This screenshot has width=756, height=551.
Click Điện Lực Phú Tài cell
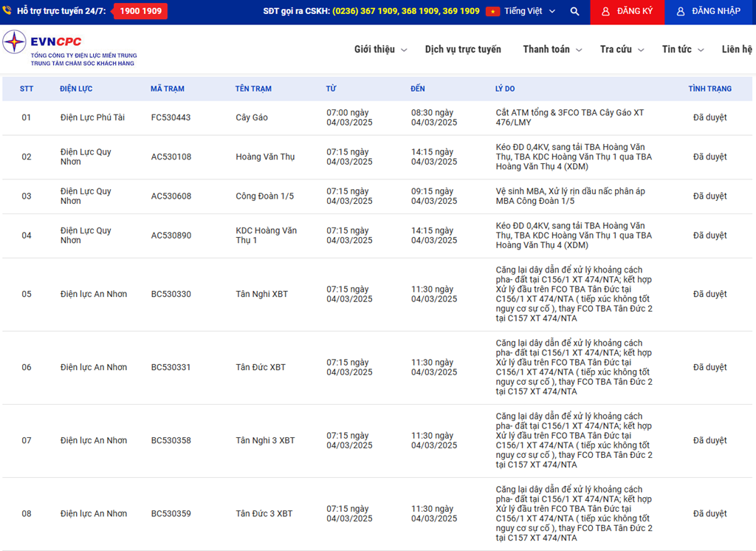(x=92, y=117)
